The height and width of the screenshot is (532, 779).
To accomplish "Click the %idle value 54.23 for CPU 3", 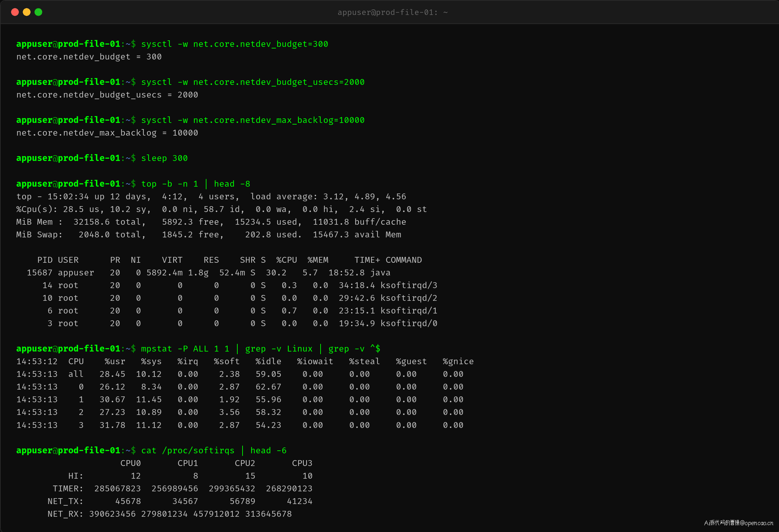I will tap(268, 425).
